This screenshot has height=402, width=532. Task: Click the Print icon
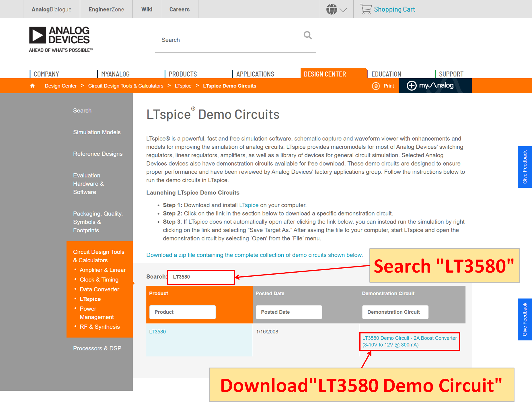pyautogui.click(x=376, y=86)
